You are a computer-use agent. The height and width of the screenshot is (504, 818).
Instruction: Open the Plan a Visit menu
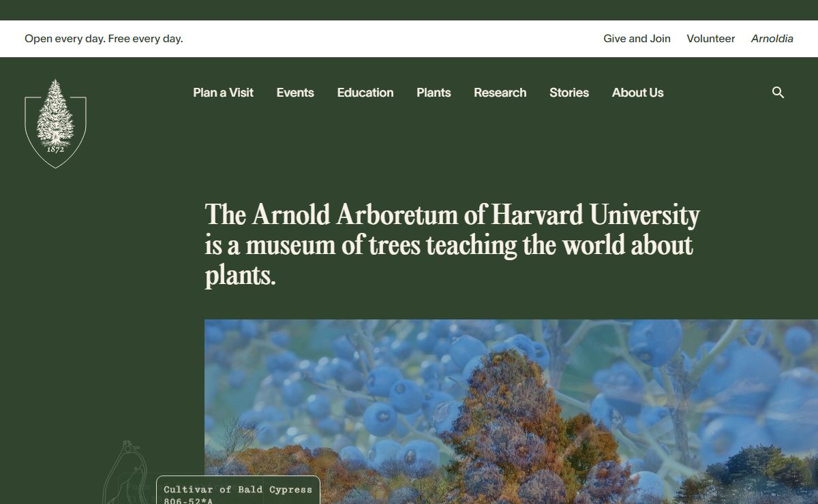pyautogui.click(x=223, y=93)
